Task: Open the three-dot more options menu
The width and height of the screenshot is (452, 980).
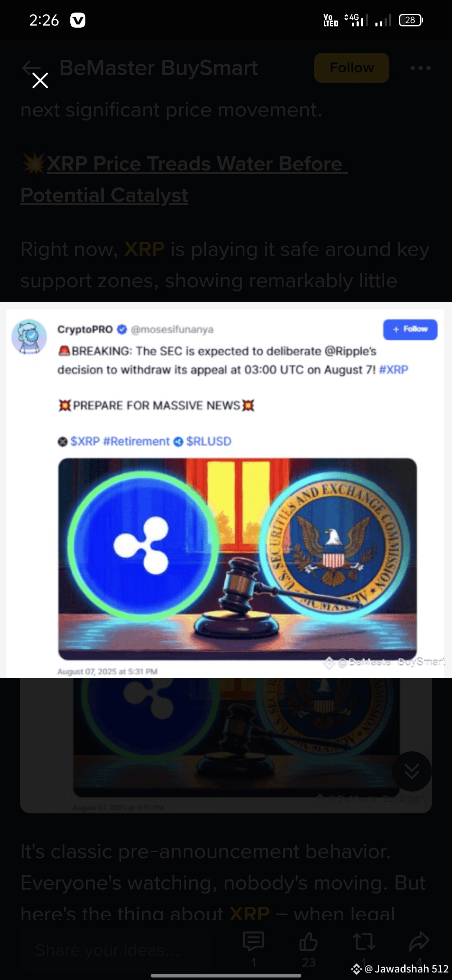Action: coord(420,67)
